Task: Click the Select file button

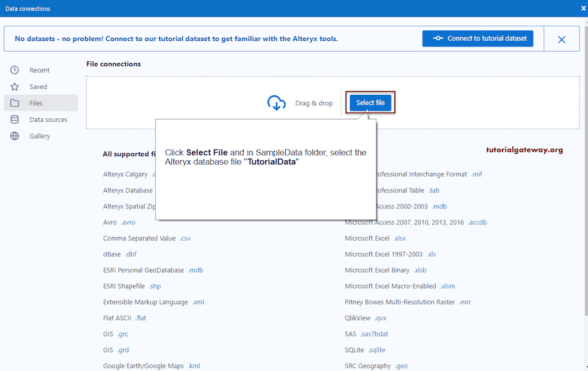Action: pos(370,103)
